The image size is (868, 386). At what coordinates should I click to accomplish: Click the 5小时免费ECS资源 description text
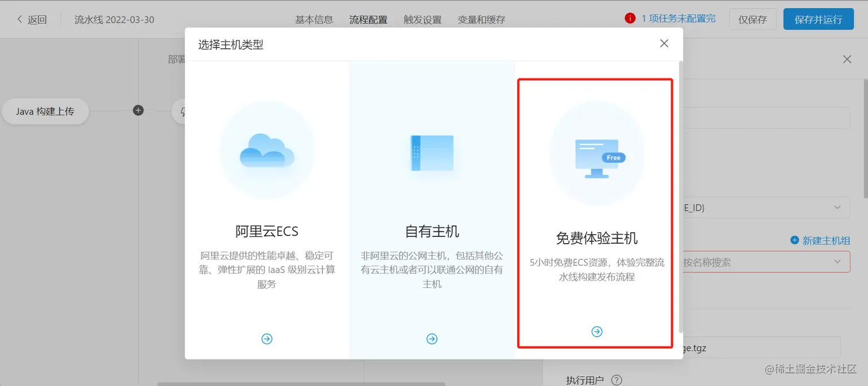597,270
